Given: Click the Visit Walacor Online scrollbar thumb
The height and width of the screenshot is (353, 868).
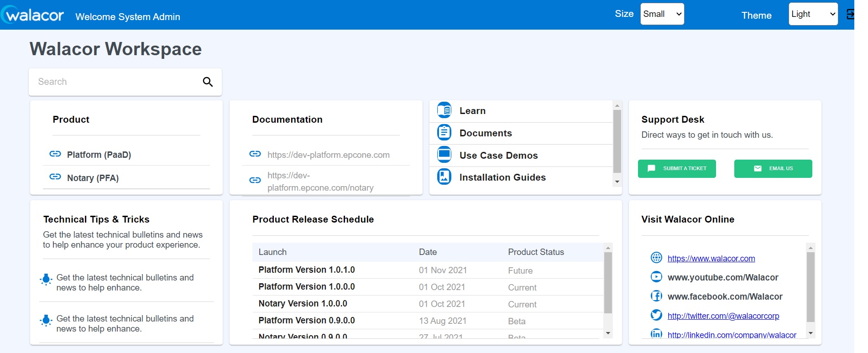Looking at the screenshot, I should [810, 287].
